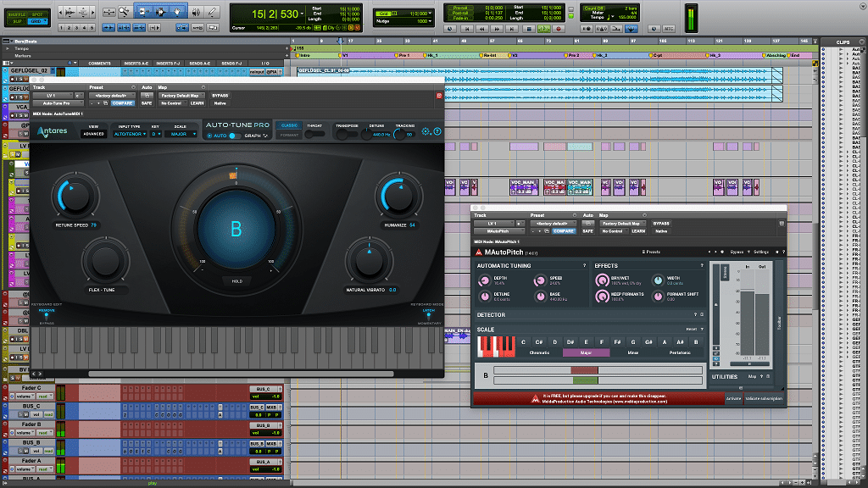Open Auto-Tune Input Type dropdown
The width and height of the screenshot is (868, 488).
(x=130, y=134)
